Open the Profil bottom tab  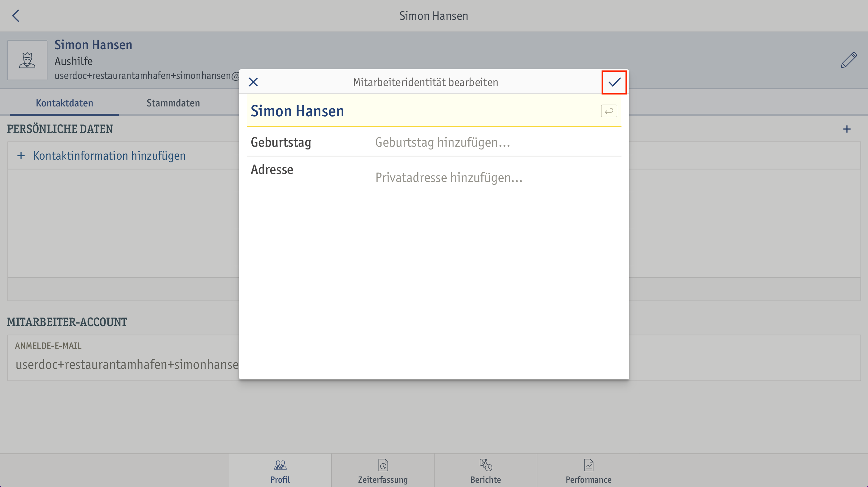point(280,471)
